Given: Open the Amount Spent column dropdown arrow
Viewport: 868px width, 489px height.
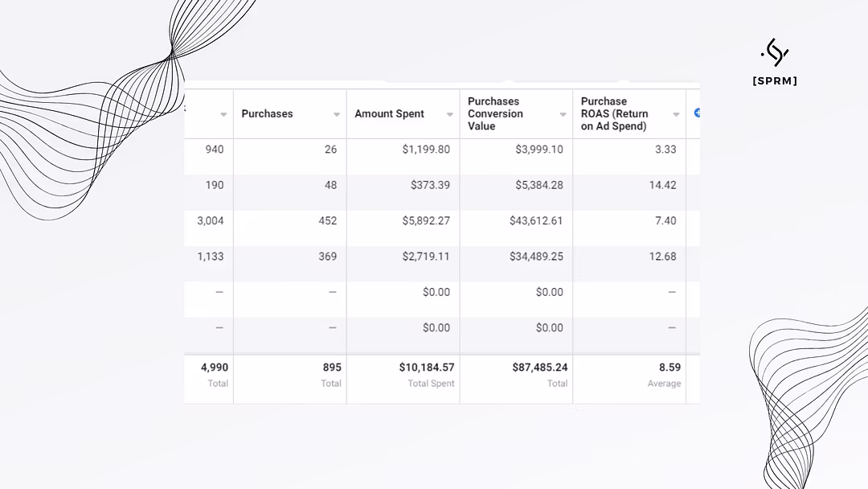Looking at the screenshot, I should point(450,114).
